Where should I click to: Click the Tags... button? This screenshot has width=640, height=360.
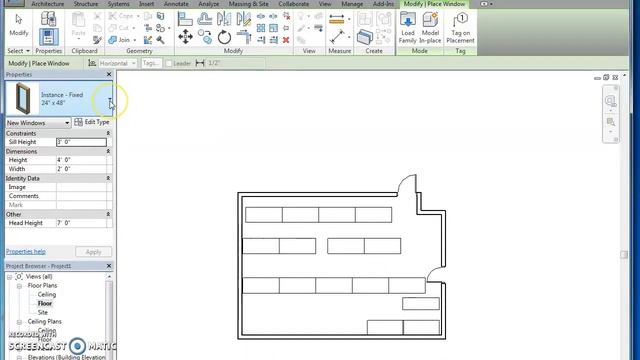point(151,63)
